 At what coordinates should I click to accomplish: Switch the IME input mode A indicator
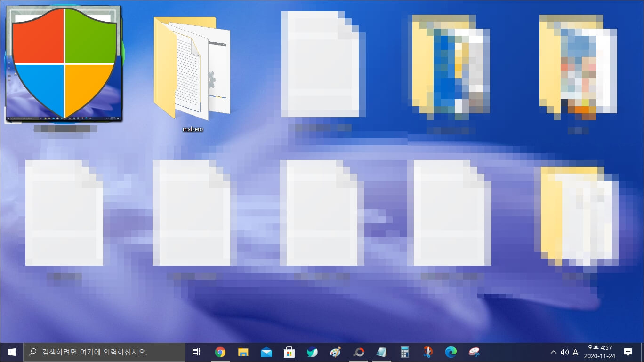coord(575,352)
